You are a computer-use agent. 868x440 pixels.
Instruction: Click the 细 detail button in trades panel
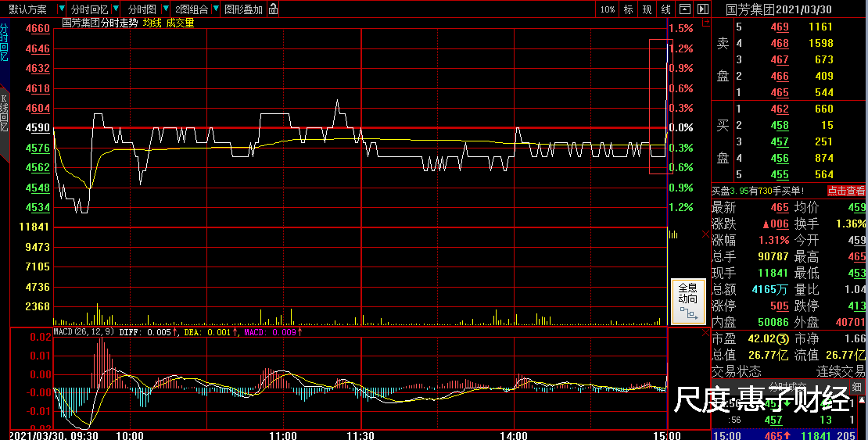[857, 387]
